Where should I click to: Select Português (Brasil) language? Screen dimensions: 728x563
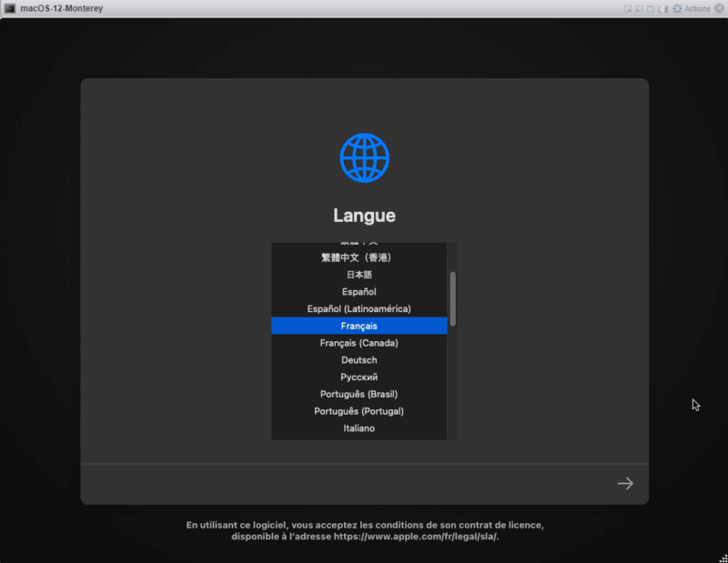coord(359,394)
